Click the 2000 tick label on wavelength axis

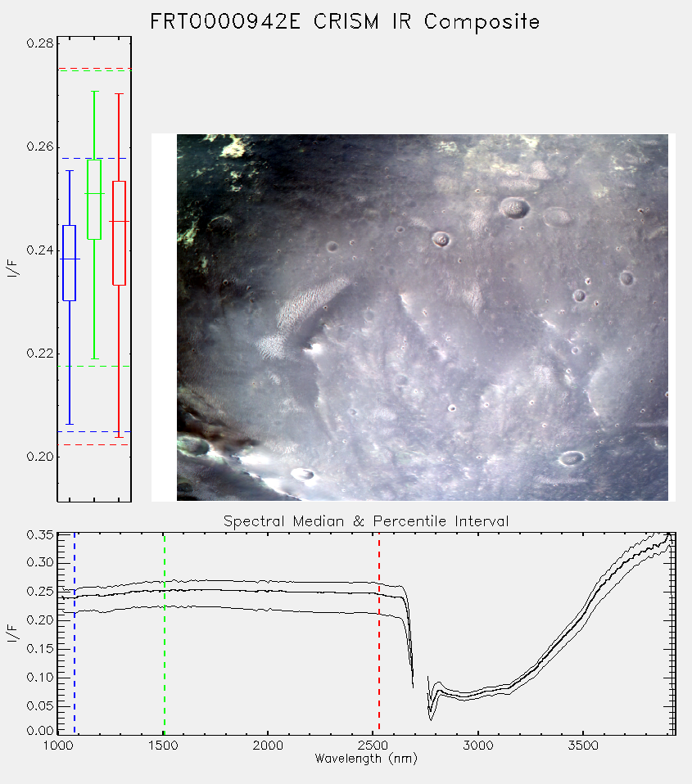268,746
